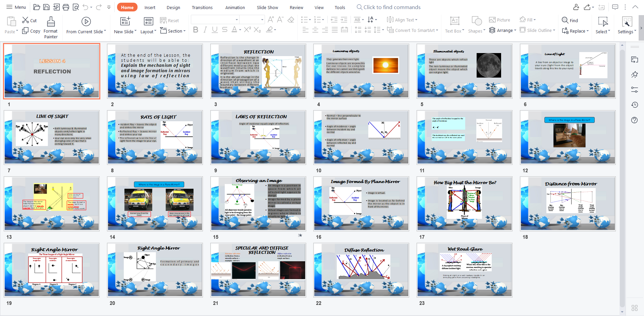The image size is (644, 316).
Task: Open the Menu button
Action: pos(16,7)
